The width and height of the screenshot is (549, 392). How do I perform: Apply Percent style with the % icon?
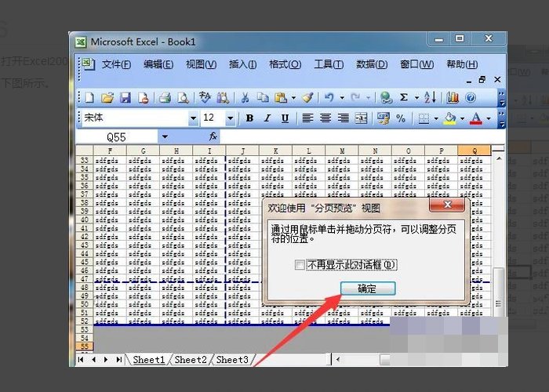coord(401,118)
